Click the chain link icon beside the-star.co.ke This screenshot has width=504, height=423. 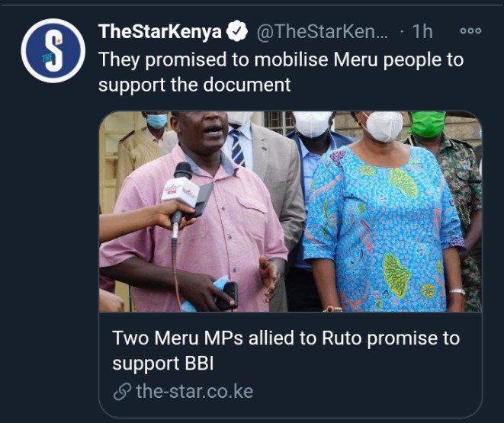click(123, 392)
